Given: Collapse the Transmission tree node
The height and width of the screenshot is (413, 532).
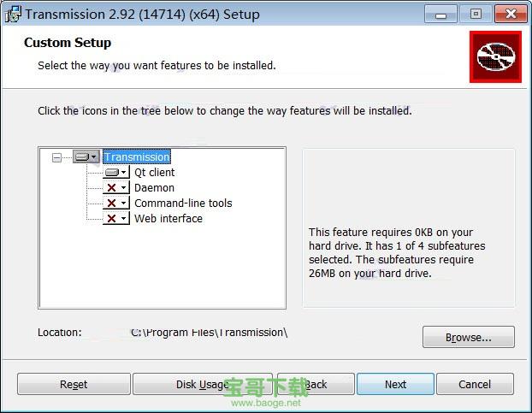Looking at the screenshot, I should coord(56,157).
